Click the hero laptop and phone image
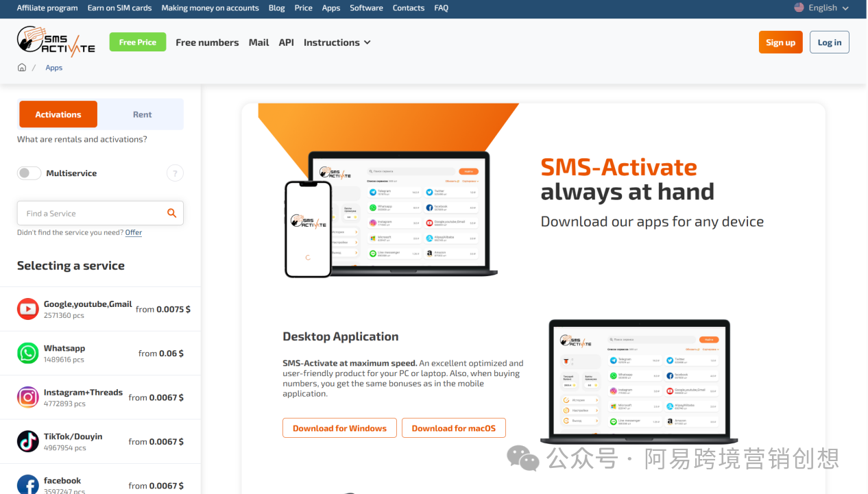 coord(391,214)
